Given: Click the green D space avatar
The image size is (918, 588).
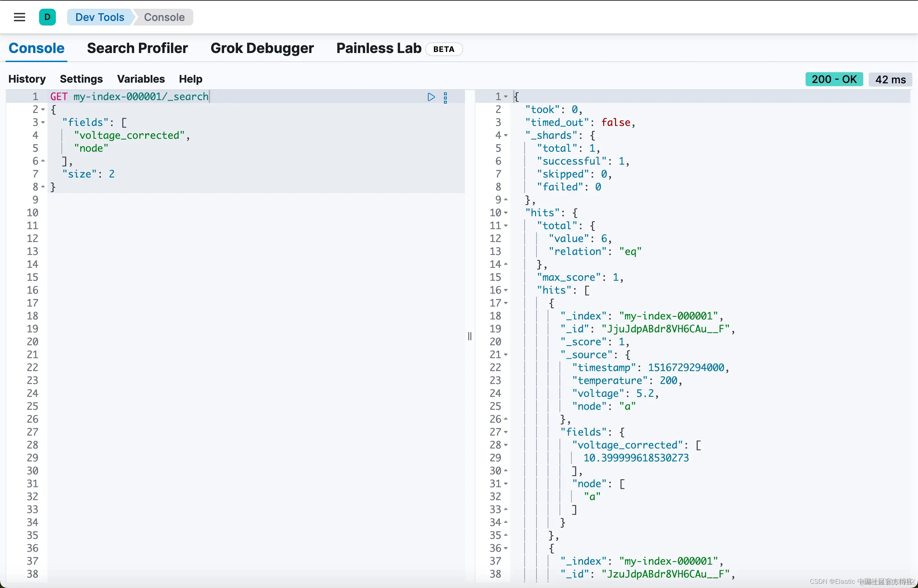Looking at the screenshot, I should [47, 17].
